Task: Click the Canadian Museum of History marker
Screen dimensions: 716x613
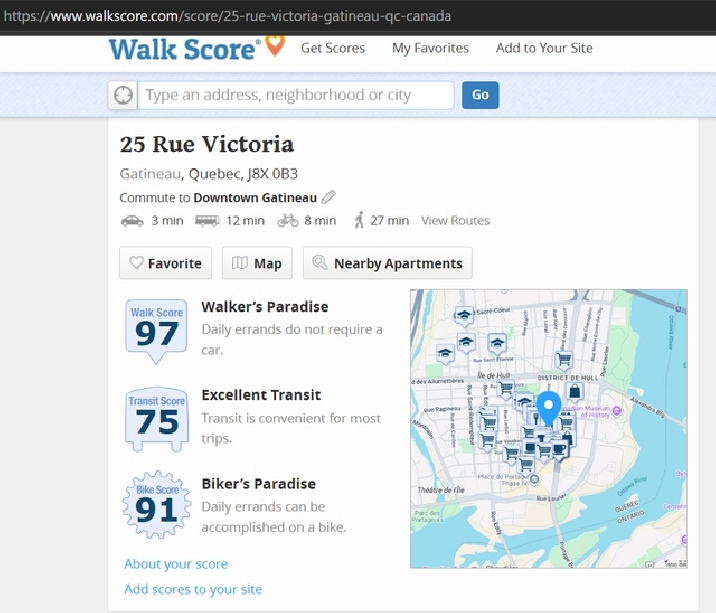Action: (x=616, y=412)
